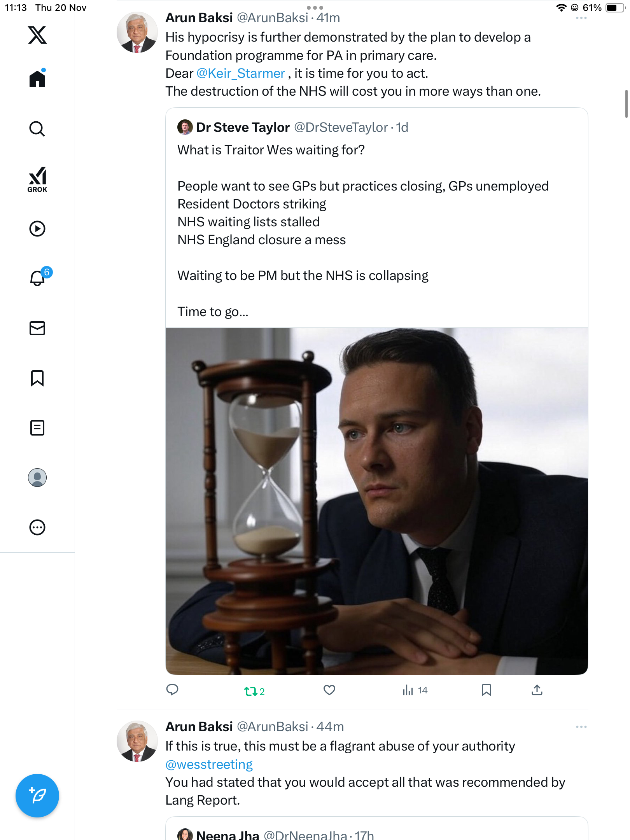The height and width of the screenshot is (840, 630).
Task: Open the Grok assistant icon
Action: pos(37,179)
